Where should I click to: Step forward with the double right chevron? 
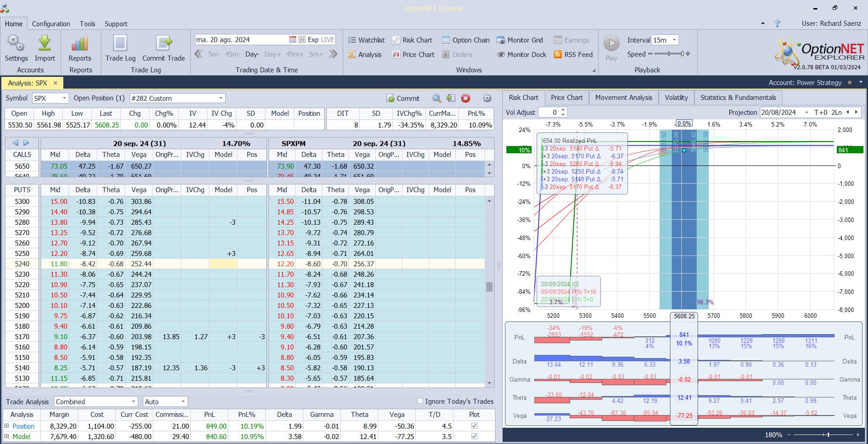[333, 54]
